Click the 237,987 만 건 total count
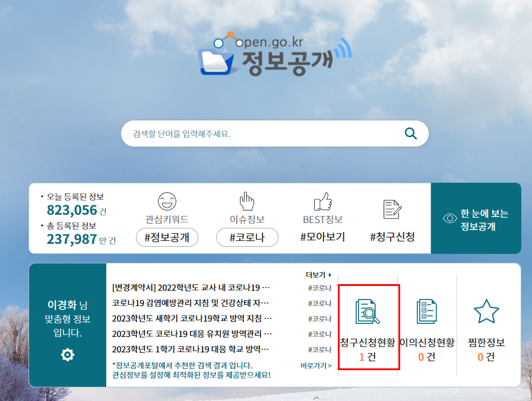The image size is (532, 401). point(81,239)
